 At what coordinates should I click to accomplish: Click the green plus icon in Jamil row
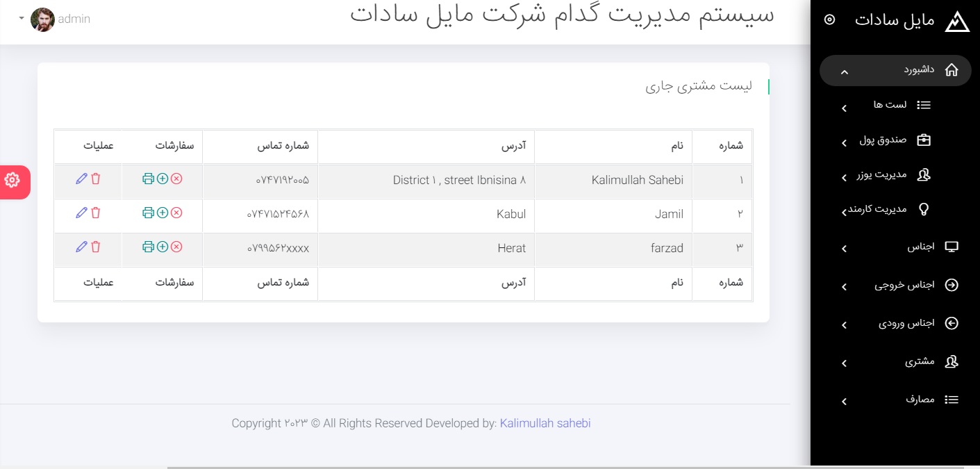point(163,213)
